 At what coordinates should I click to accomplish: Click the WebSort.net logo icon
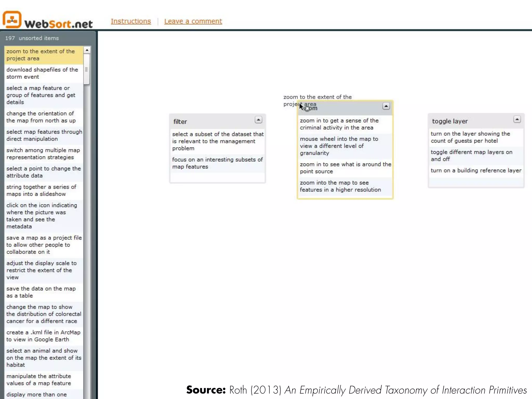coord(12,20)
